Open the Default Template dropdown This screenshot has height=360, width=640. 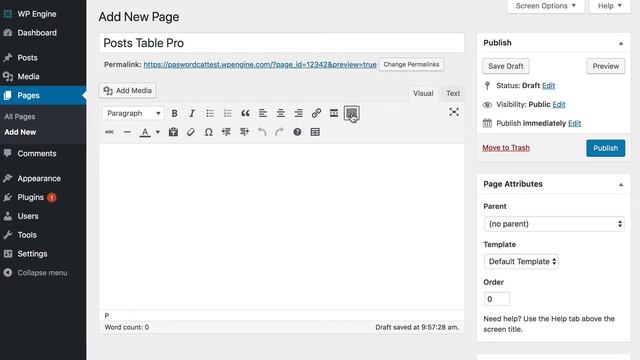(x=521, y=261)
